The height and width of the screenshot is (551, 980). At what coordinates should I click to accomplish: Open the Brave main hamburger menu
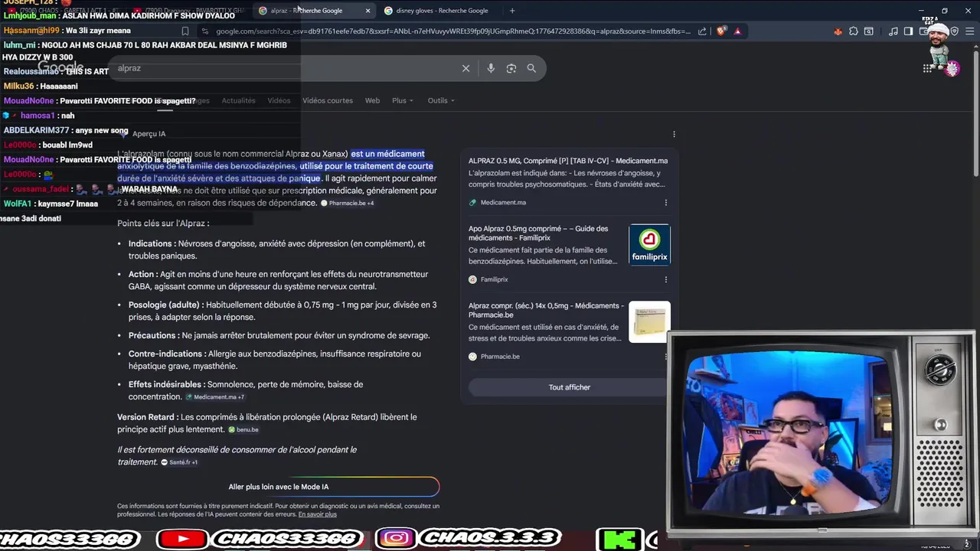click(x=969, y=31)
